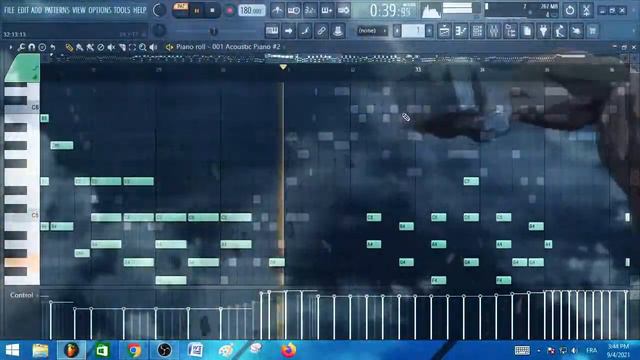Viewport: 640px width, 360px height.
Task: Click the 0:39 time display
Action: point(390,11)
